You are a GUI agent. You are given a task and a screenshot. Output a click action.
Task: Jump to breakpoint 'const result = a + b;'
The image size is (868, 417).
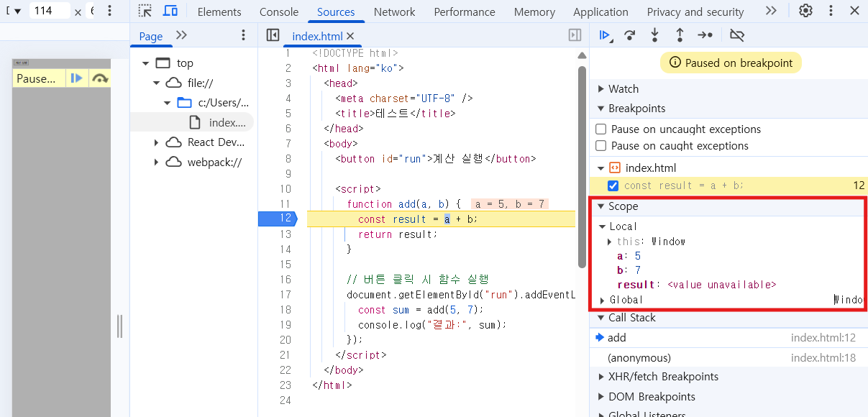click(684, 185)
